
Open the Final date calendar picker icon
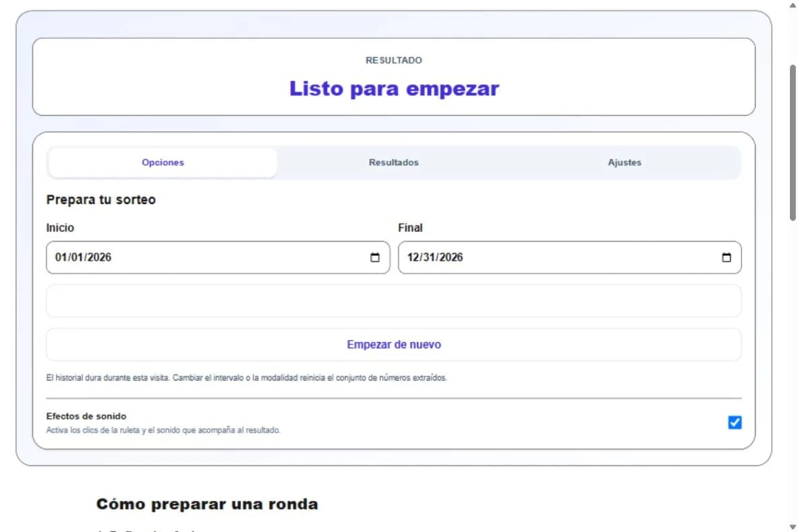coord(726,258)
